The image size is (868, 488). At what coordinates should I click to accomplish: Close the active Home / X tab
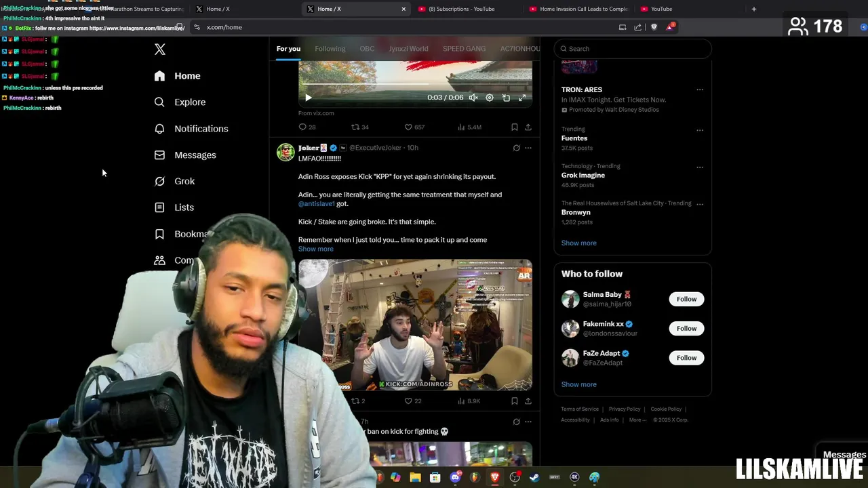(x=403, y=9)
